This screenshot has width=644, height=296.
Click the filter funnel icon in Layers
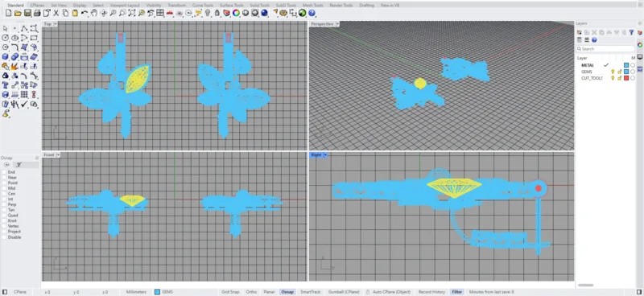631,32
